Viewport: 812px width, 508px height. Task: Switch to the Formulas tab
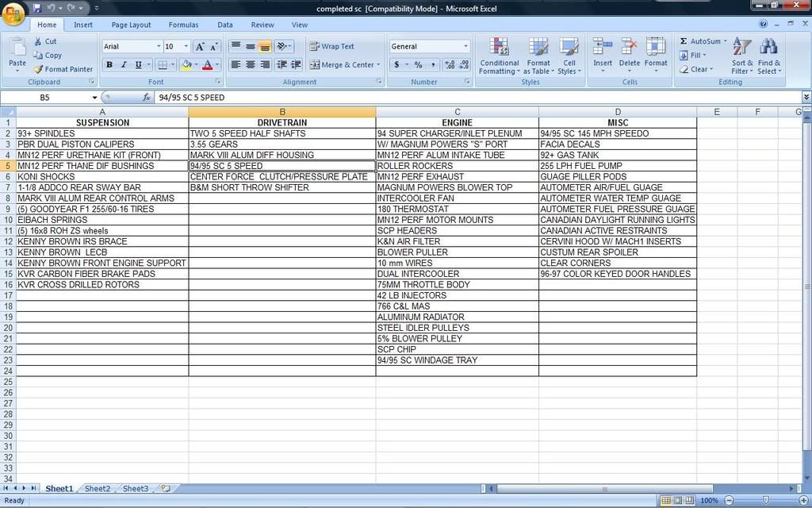(x=183, y=25)
